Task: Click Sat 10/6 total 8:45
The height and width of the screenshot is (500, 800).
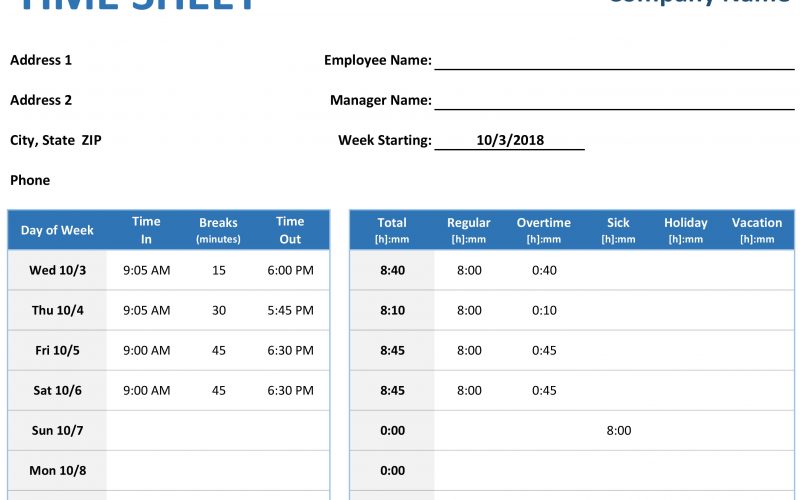Action: point(392,390)
